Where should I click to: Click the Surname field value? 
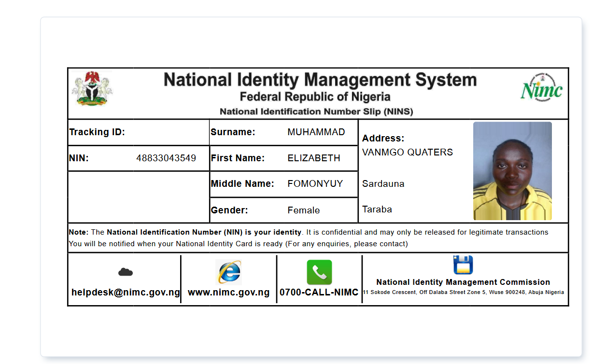pyautogui.click(x=316, y=132)
